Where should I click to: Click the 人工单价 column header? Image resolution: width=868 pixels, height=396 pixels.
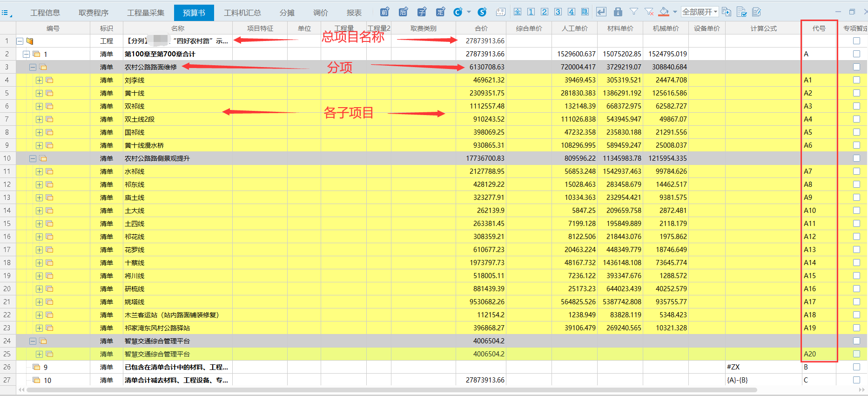tap(575, 28)
